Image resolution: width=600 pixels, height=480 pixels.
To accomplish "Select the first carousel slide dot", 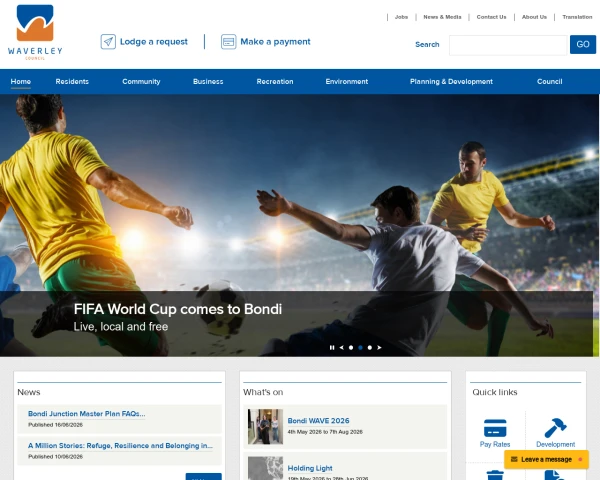I will [351, 348].
